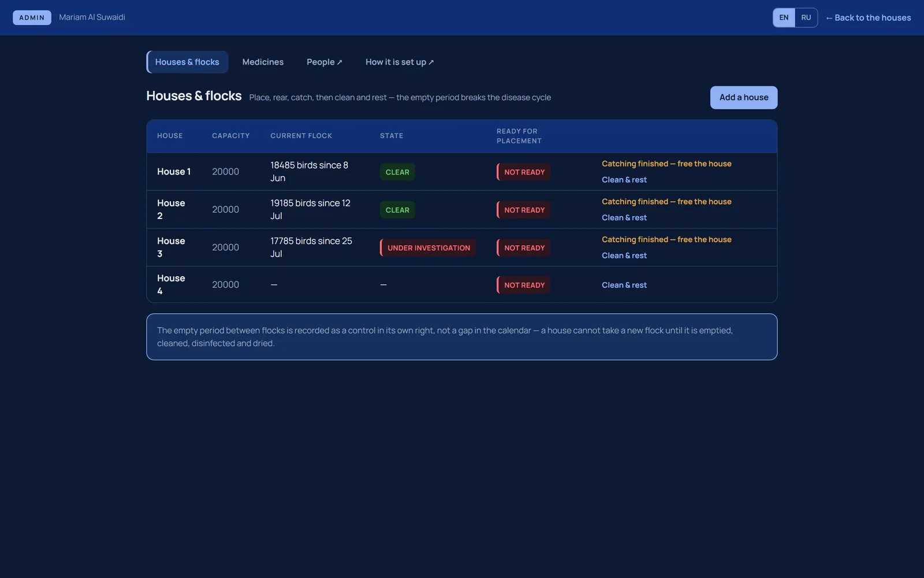Viewport: 924px width, 578px height.
Task: Click House 4 NOT READY badge
Action: (524, 285)
